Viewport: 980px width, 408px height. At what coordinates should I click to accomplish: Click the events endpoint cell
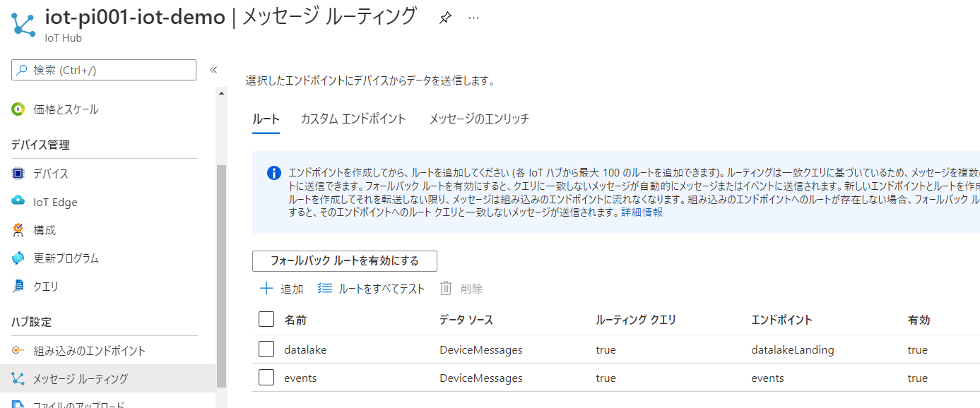pos(767,378)
